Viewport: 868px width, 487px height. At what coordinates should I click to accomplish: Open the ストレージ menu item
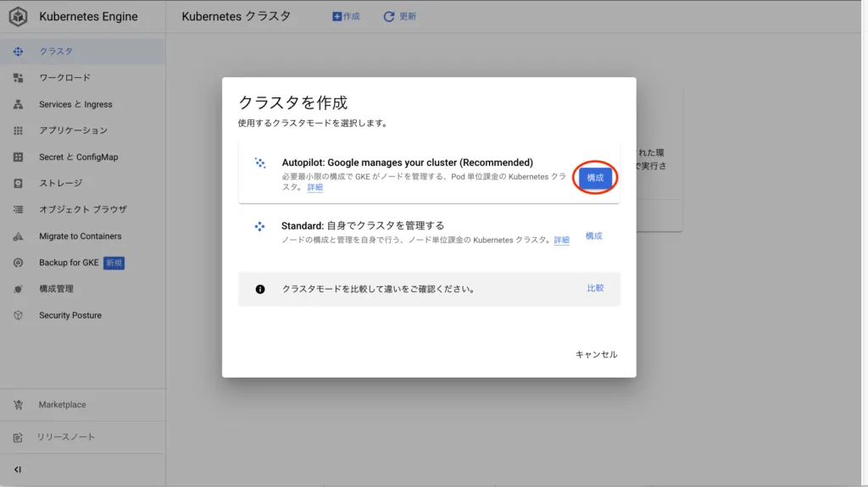pyautogui.click(x=82, y=183)
